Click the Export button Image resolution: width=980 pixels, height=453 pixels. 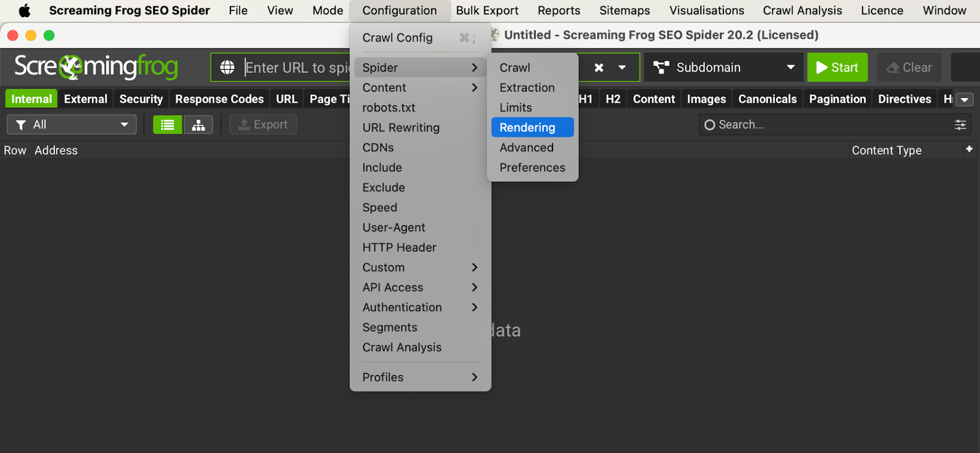[263, 125]
